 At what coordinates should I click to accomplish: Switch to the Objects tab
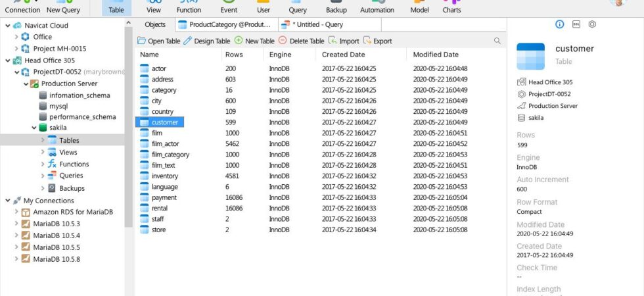click(x=155, y=25)
